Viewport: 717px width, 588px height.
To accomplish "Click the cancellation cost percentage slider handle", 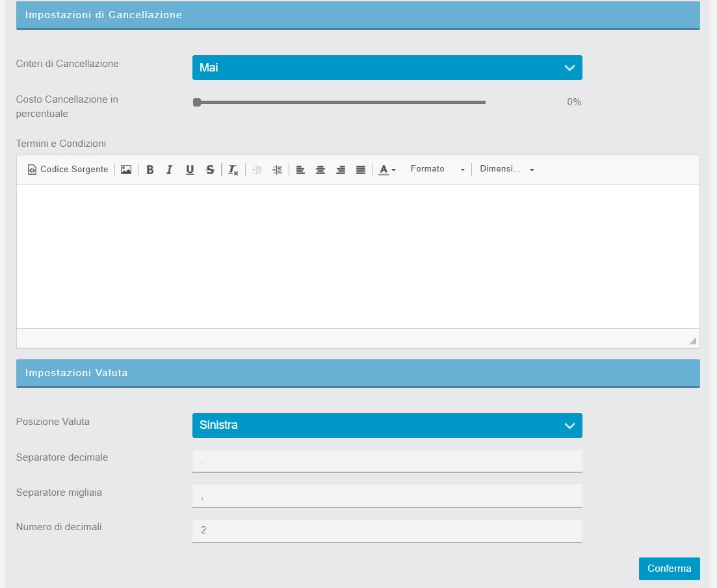I will tap(197, 102).
